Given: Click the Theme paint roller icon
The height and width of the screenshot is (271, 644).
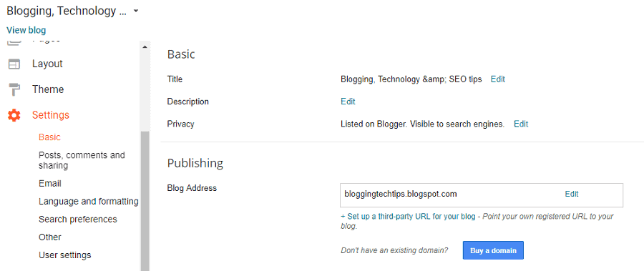Looking at the screenshot, I should pos(14,89).
